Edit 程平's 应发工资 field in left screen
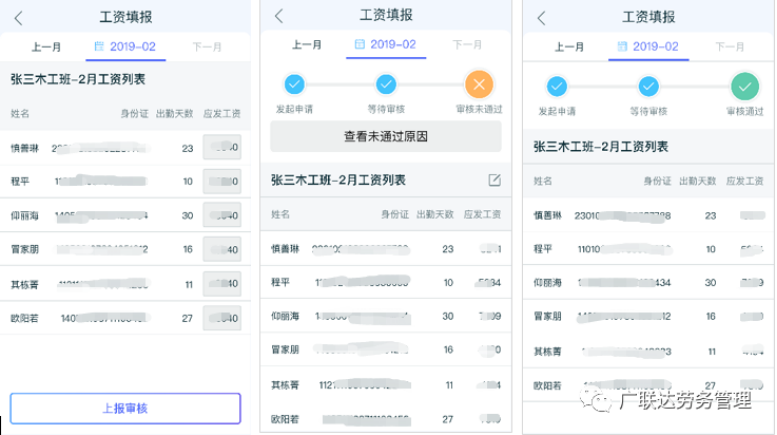 coord(221,182)
